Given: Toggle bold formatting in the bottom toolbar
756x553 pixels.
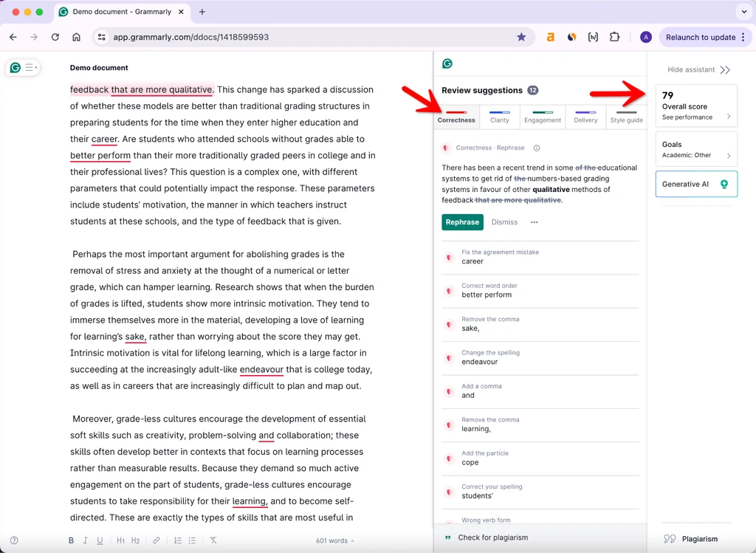Looking at the screenshot, I should coord(72,540).
